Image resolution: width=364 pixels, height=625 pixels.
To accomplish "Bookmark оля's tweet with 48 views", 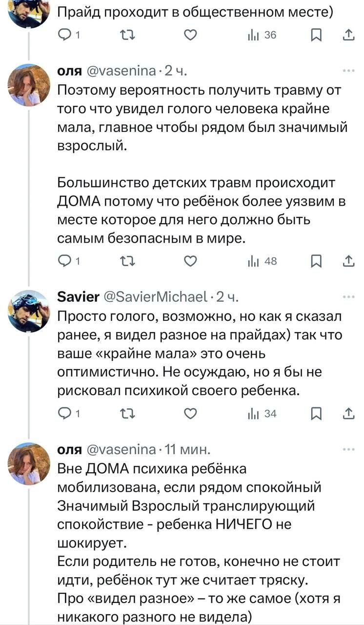I will [316, 261].
